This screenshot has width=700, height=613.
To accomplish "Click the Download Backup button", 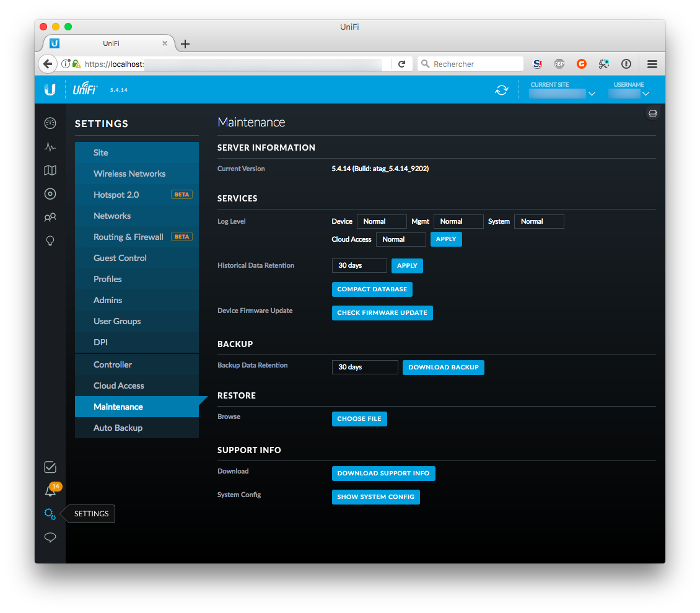I will [443, 368].
